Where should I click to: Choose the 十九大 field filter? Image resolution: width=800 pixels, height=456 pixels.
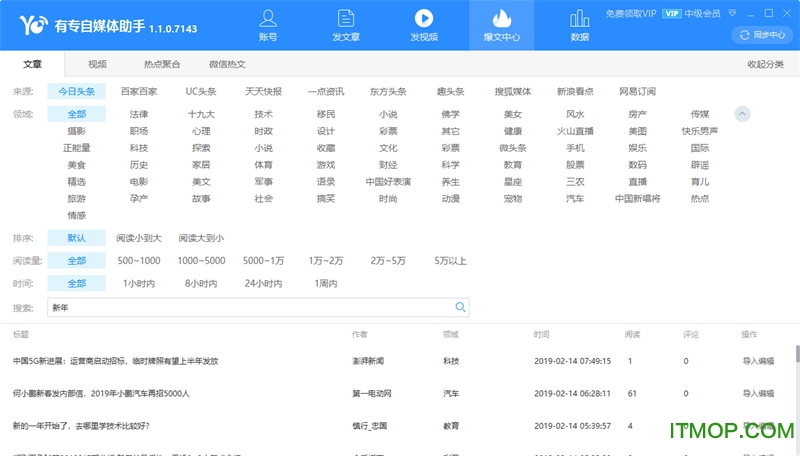pyautogui.click(x=201, y=114)
